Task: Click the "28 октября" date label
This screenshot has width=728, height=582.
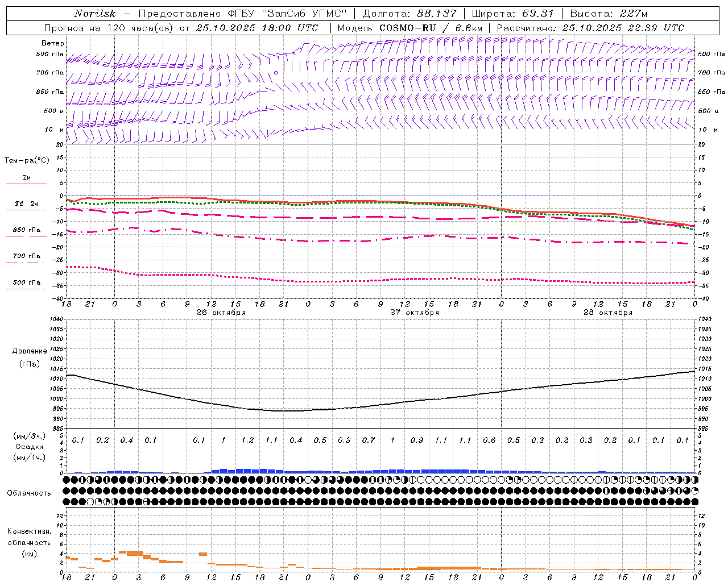Action: 608,312
